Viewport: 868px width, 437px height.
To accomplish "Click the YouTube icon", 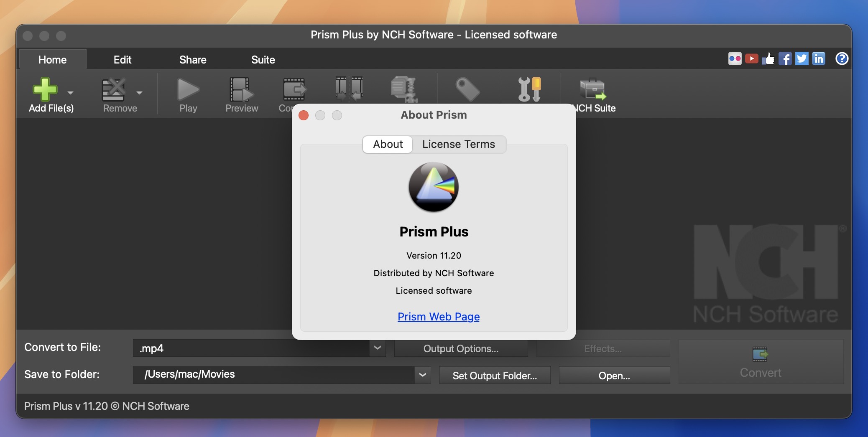I will 751,58.
